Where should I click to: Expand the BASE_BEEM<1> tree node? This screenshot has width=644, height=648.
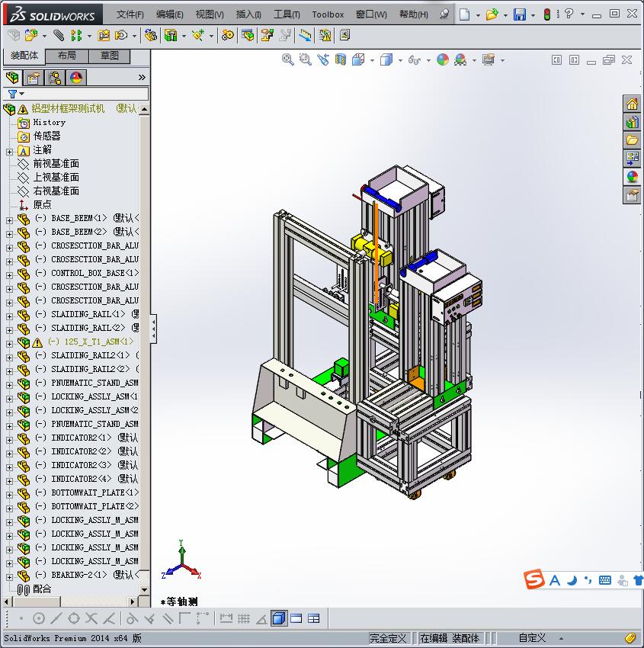pyautogui.click(x=9, y=220)
